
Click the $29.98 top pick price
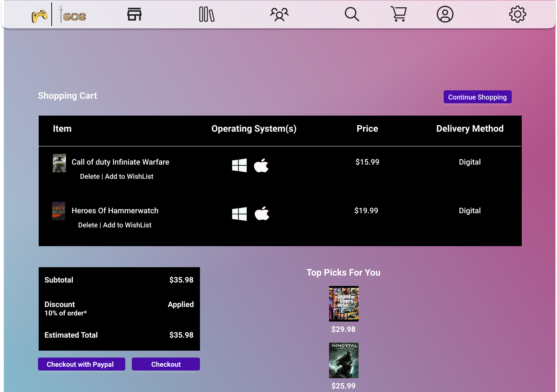point(343,329)
